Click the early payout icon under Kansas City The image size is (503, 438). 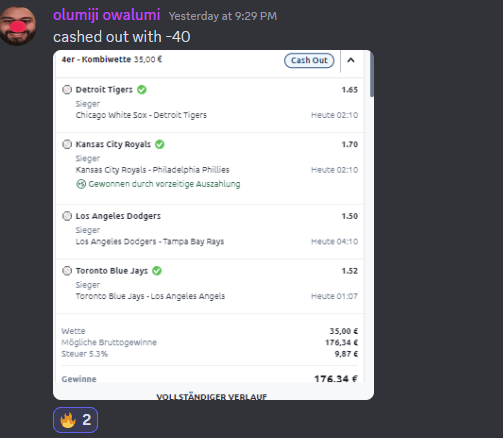coord(81,184)
